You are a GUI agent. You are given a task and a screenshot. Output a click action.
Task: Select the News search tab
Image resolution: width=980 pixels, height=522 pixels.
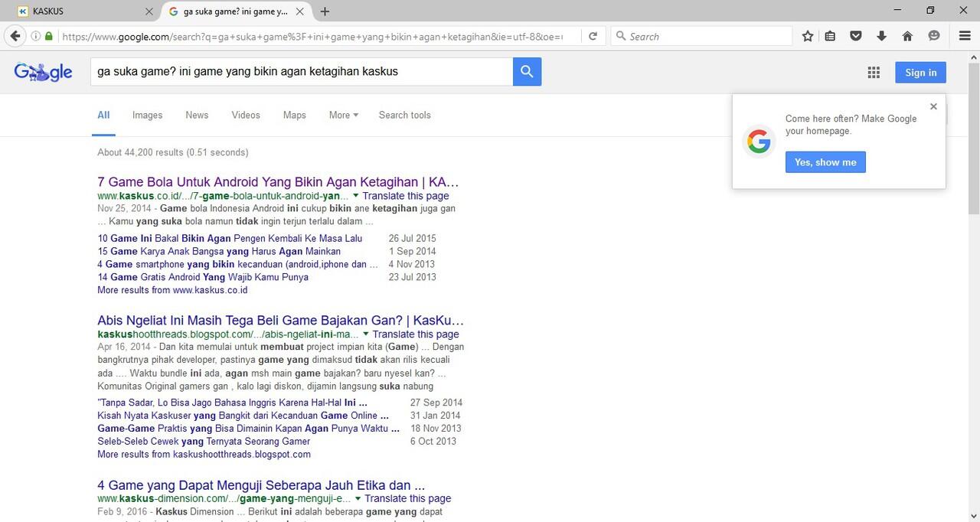pos(197,115)
